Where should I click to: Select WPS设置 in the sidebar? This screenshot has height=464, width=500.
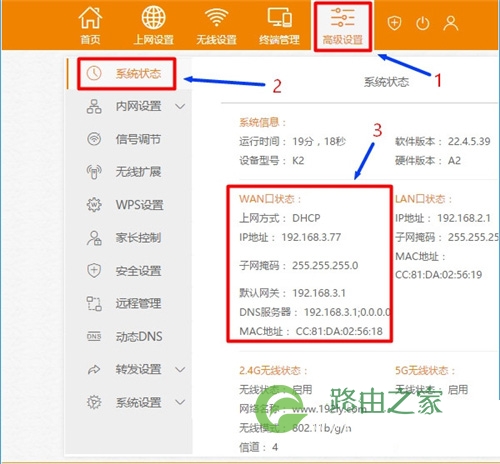pos(140,205)
